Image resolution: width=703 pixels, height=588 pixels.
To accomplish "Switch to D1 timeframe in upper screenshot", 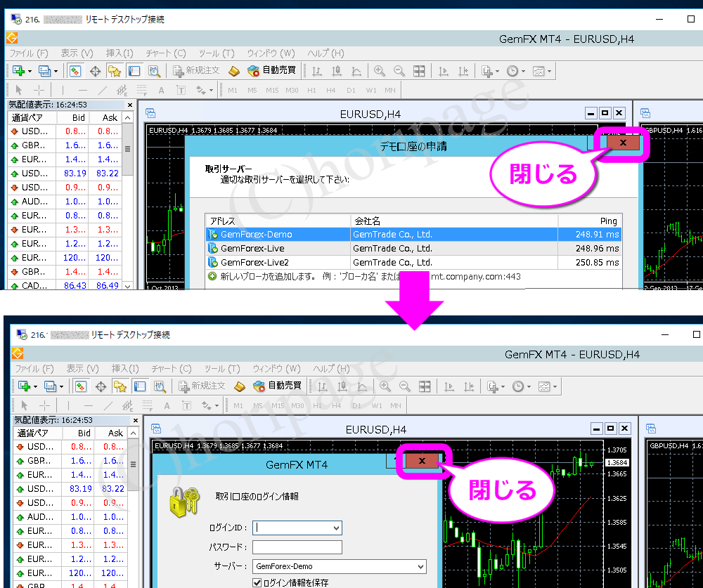I will [x=351, y=90].
